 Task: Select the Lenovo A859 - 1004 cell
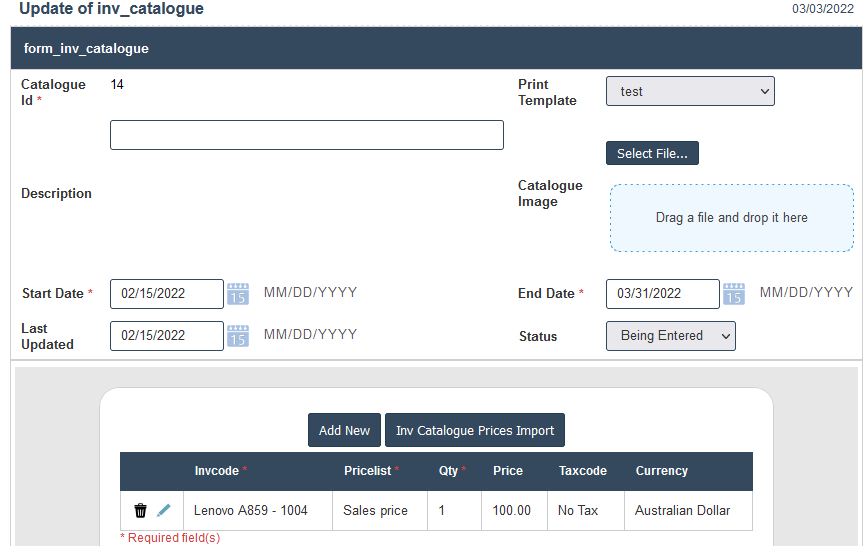coord(258,511)
